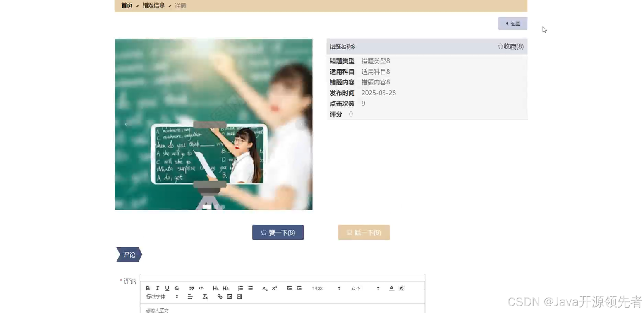This screenshot has height=313, width=644.
Task: Clear text formatting in editor
Action: coord(205,296)
